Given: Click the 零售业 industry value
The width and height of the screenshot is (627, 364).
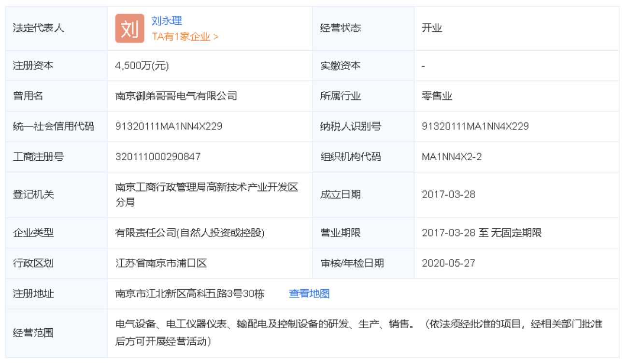Looking at the screenshot, I should pos(437,96).
